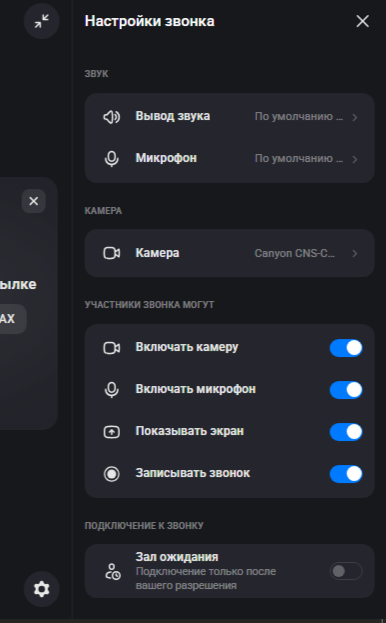This screenshot has width=386, height=623.
Task: Toggle the Показывать экран permission
Action: pyautogui.click(x=346, y=432)
